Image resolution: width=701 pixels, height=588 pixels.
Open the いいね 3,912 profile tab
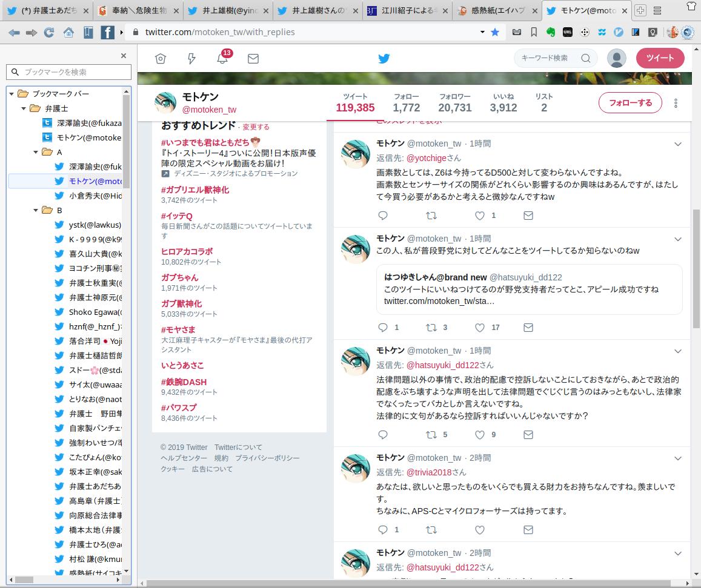pyautogui.click(x=503, y=103)
